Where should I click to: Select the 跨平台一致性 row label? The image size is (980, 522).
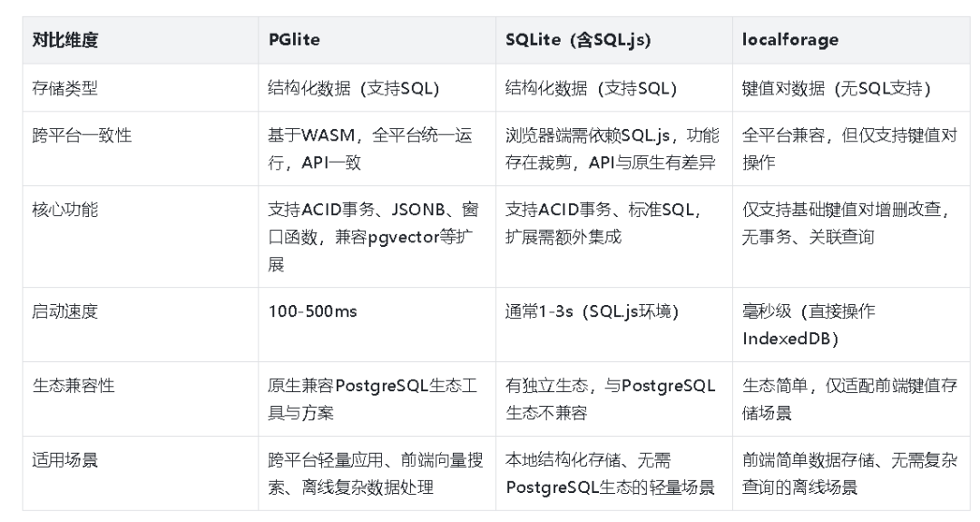(140, 149)
